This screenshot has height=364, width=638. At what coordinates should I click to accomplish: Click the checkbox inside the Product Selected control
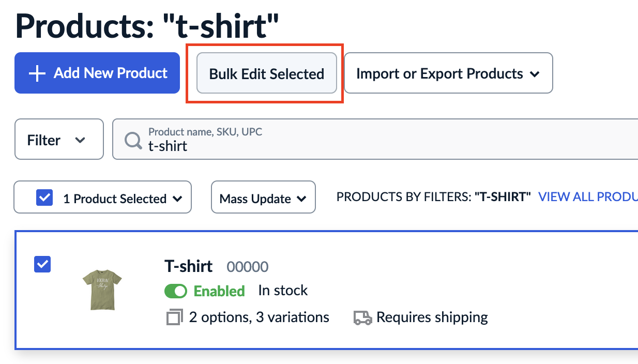tap(44, 197)
